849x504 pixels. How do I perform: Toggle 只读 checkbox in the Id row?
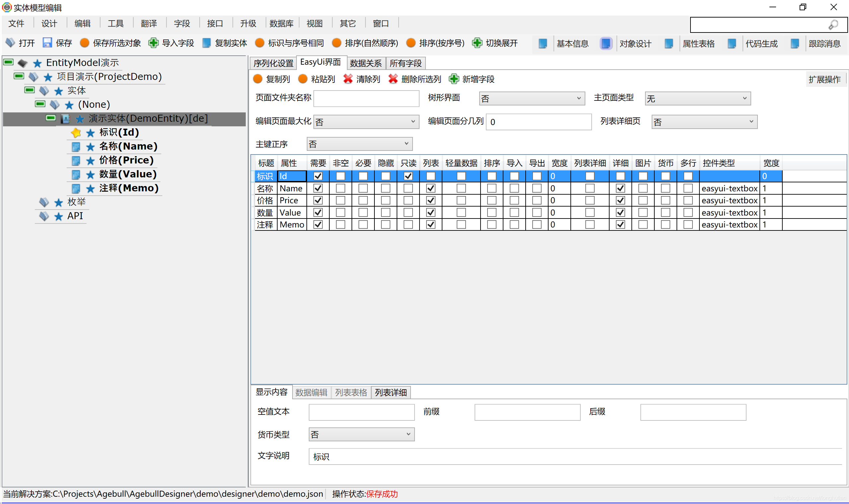[408, 176]
